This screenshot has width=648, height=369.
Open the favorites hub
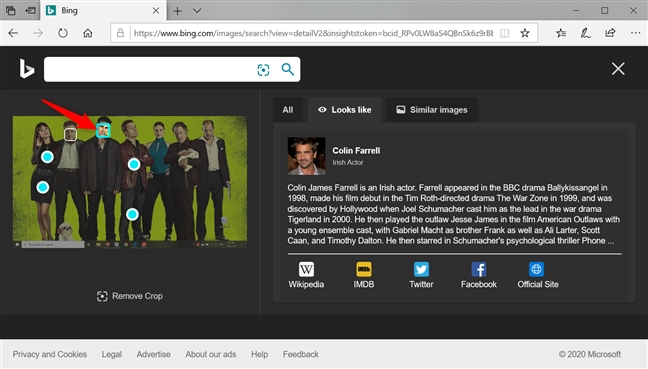[x=561, y=33]
